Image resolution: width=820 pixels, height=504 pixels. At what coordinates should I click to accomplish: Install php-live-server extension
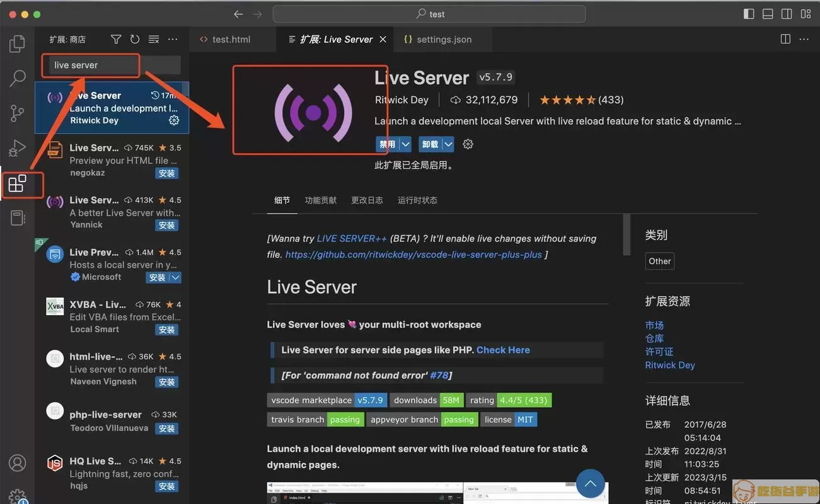(x=167, y=428)
